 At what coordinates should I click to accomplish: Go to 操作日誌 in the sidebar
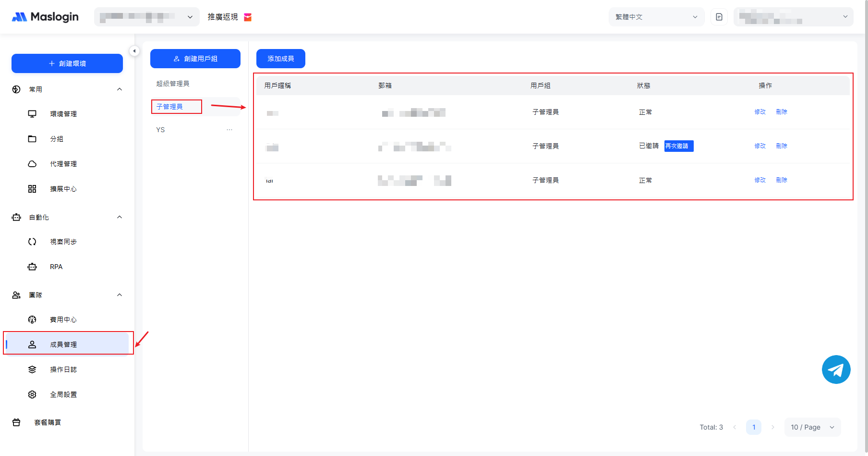[63, 370]
